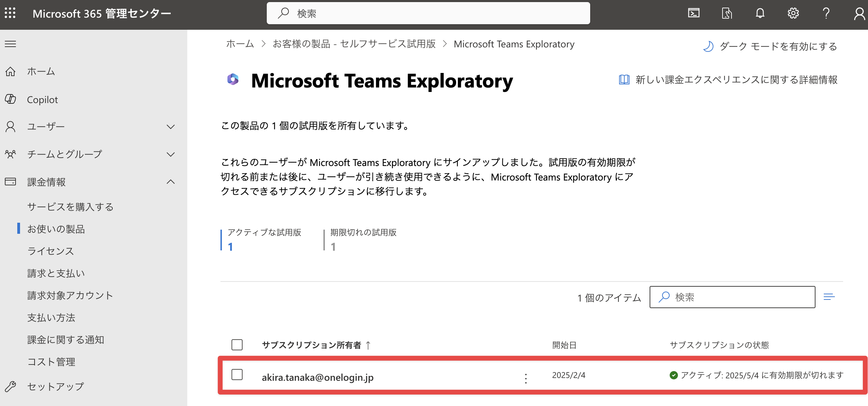Collapse navigation with hamburger icon

click(x=10, y=44)
